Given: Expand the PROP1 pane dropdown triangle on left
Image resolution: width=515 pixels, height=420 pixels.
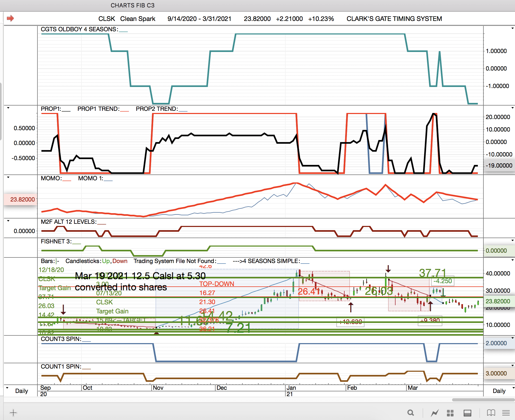Looking at the screenshot, I should point(8,108).
